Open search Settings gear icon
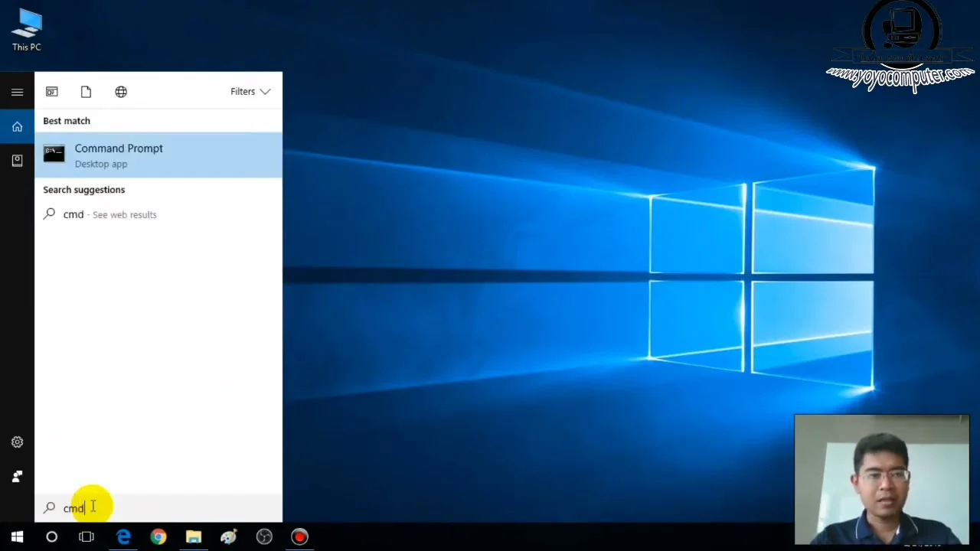980x551 pixels. [x=17, y=442]
